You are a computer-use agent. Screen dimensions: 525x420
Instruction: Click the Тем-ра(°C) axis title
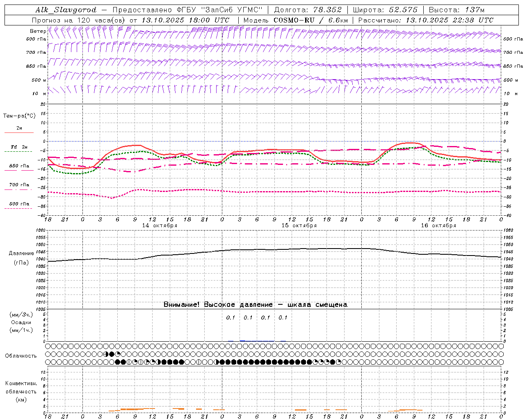[x=19, y=116]
